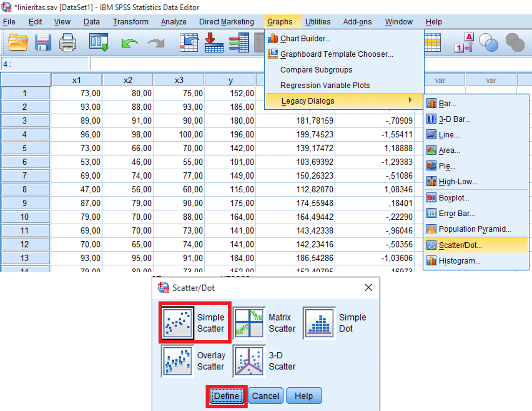Screen dimensions: 532x411
Task: Toggle Value Labels with the A/1 icon
Action: (463, 42)
